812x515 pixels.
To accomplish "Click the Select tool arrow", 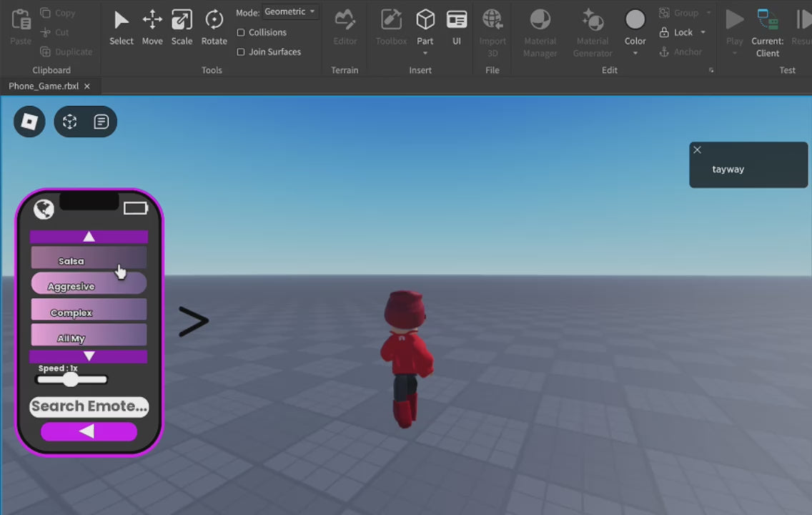I will click(122, 20).
